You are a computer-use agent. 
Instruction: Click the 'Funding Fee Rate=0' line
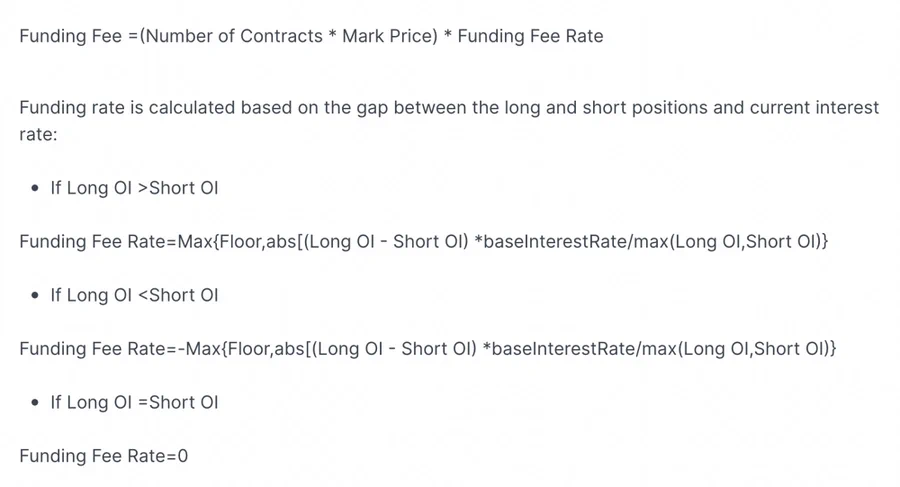point(103,456)
